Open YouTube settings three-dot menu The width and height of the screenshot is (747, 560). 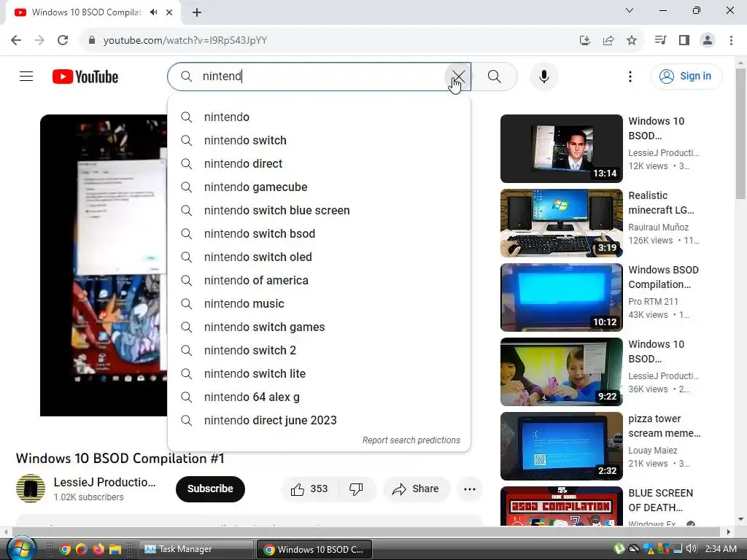pos(630,76)
